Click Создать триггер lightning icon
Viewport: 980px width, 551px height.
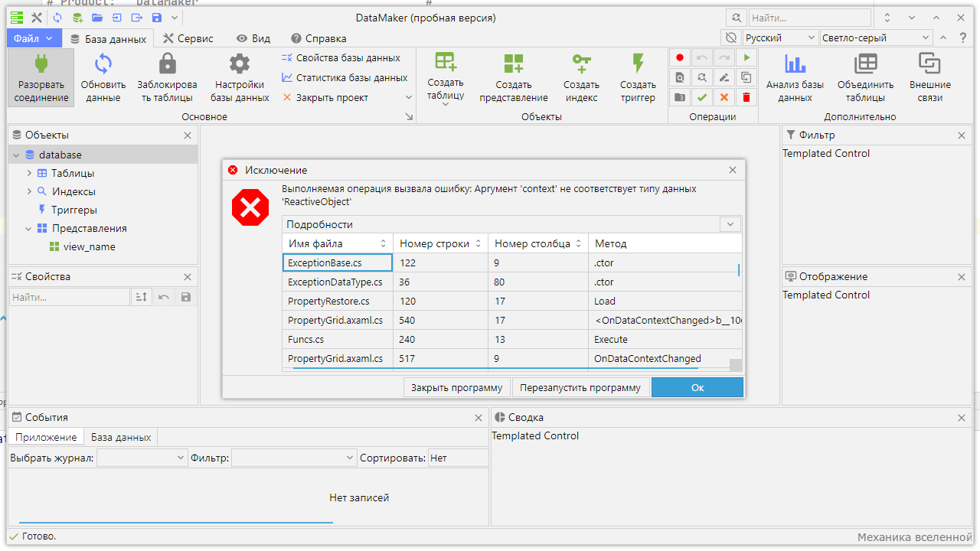638,64
